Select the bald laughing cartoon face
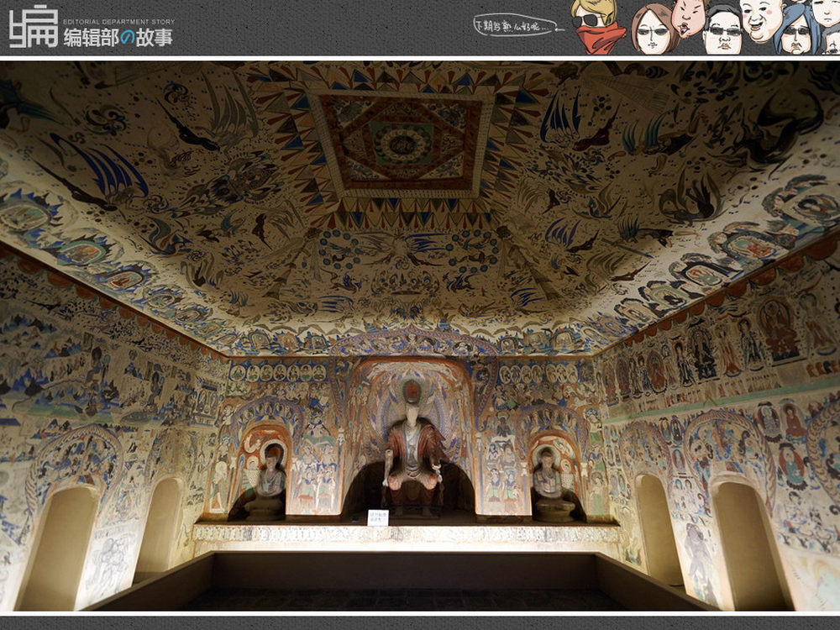 tap(763, 20)
